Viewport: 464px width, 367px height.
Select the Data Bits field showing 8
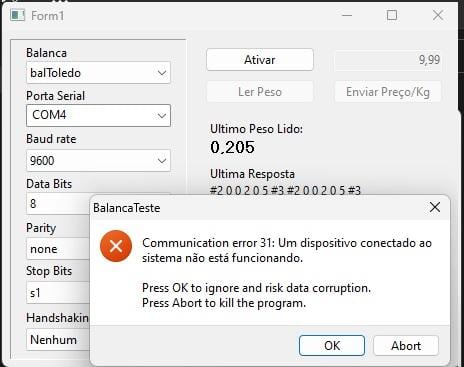pos(58,203)
